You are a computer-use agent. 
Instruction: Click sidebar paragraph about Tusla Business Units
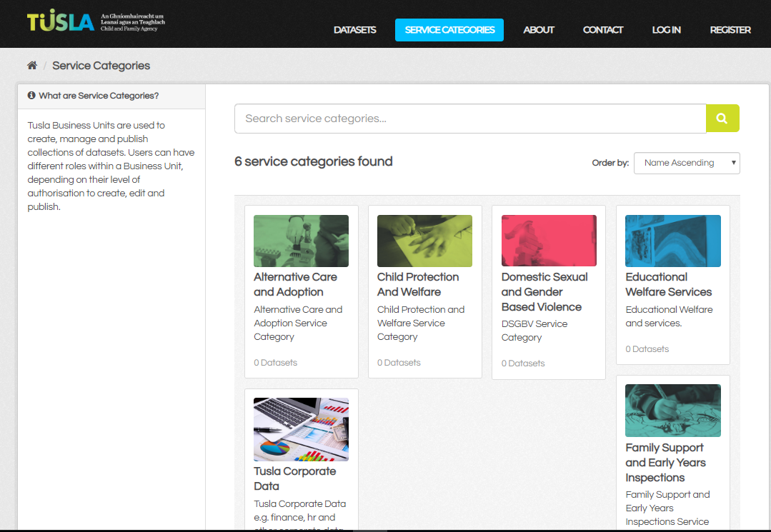[111, 166]
